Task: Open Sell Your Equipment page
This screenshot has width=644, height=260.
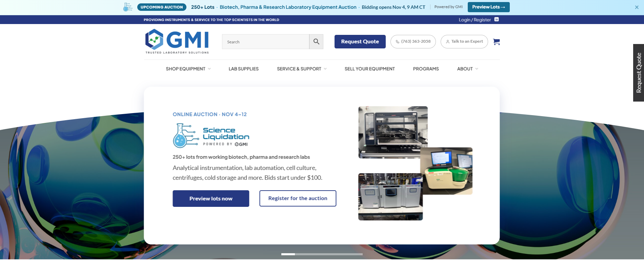Action: pos(369,69)
